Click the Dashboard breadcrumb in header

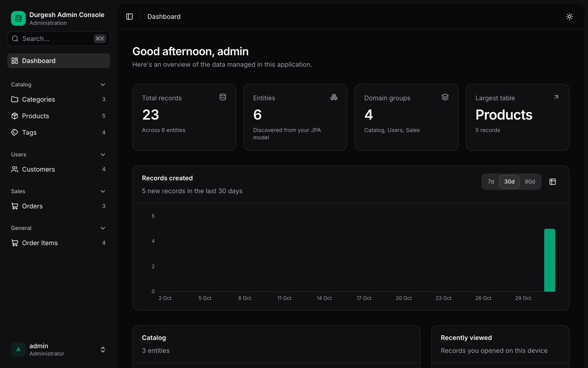click(164, 17)
